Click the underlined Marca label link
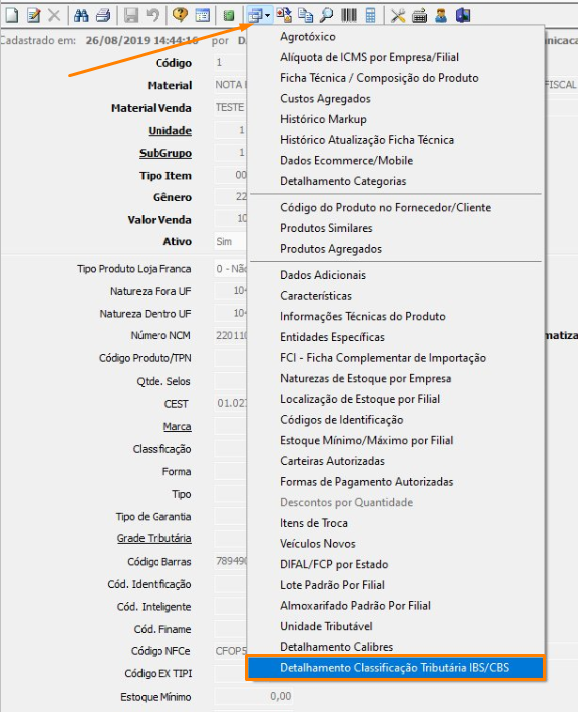 click(177, 426)
